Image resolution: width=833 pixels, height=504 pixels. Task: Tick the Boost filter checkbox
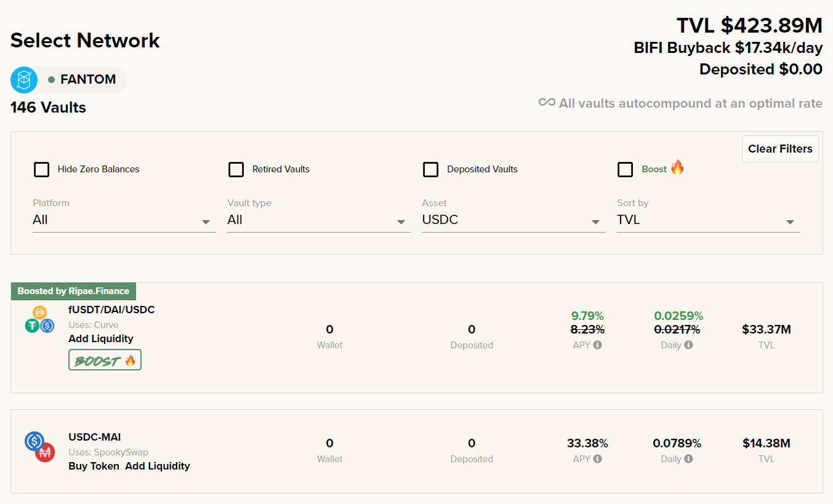(x=625, y=169)
